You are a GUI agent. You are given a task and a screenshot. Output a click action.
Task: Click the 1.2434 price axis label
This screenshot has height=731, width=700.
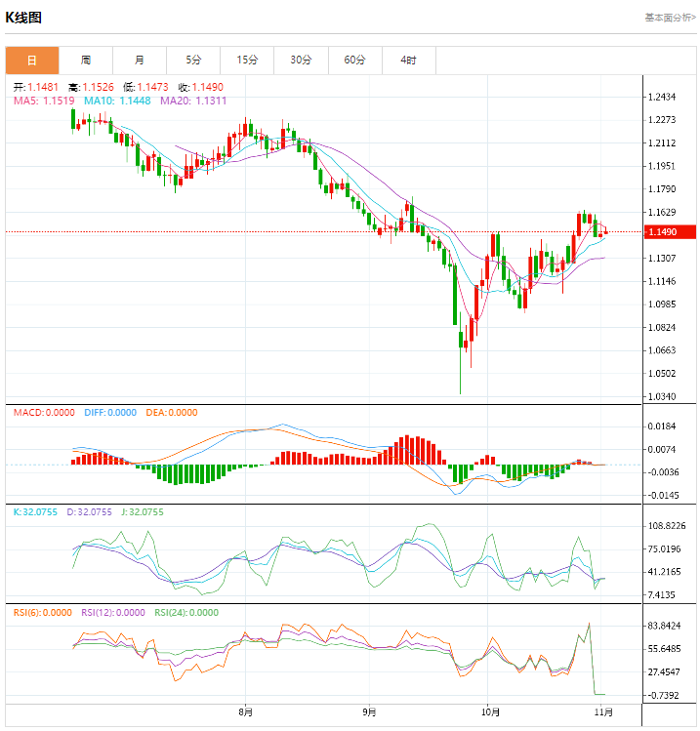point(662,97)
